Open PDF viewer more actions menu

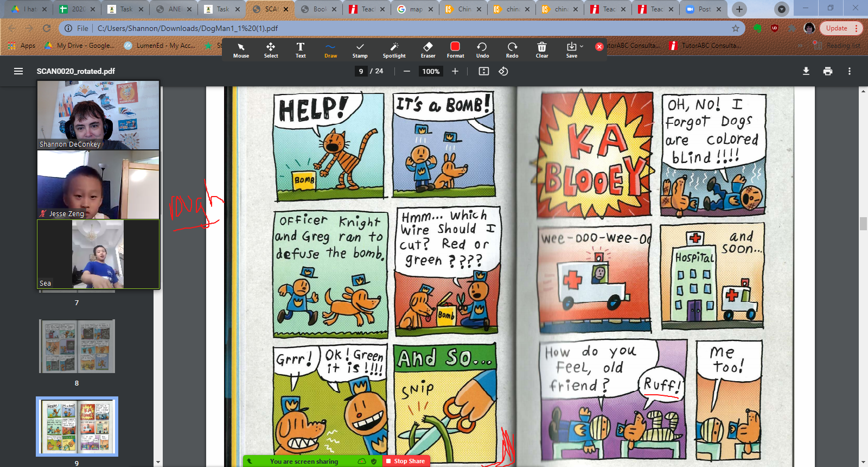coord(850,71)
